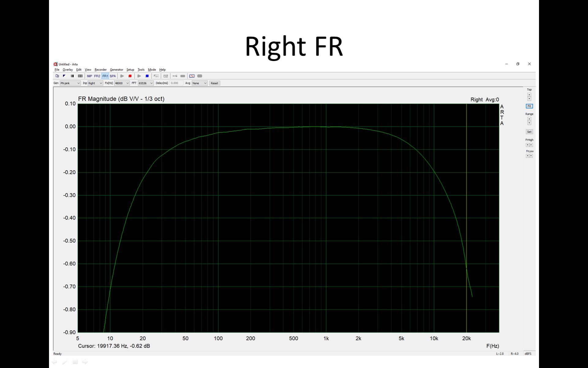Open the Recorder menu

[x=100, y=70]
